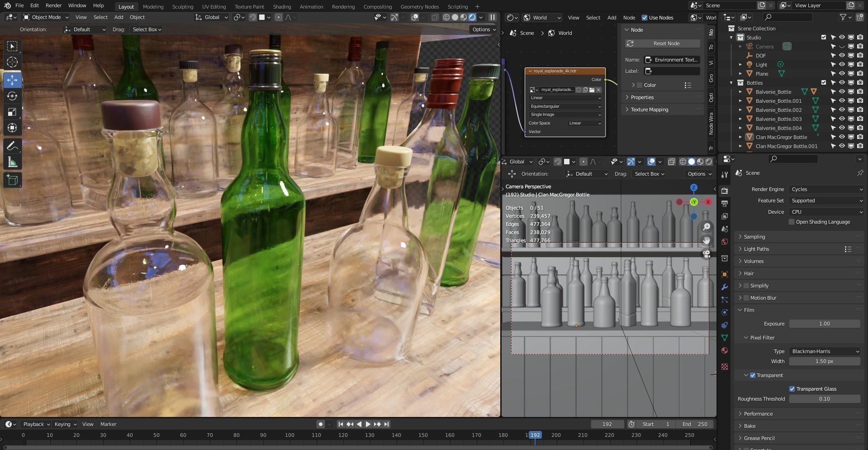Screen dimensions: 868x450
Task: Click the Reset Node button
Action: 663,43
